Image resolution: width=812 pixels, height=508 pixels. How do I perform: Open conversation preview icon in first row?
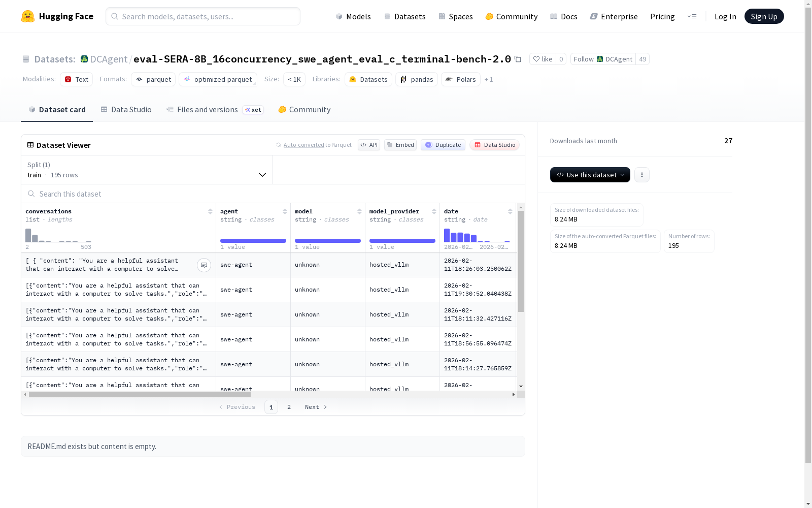pos(204,265)
